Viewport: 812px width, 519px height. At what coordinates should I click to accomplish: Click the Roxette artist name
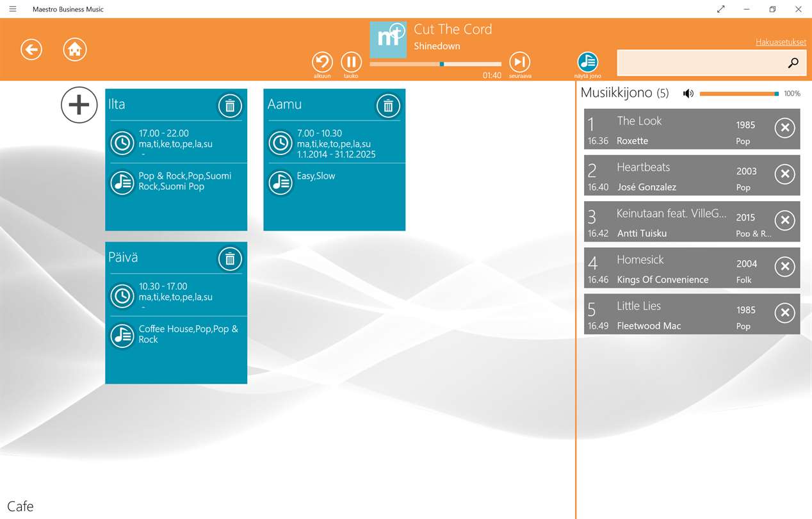tap(632, 141)
